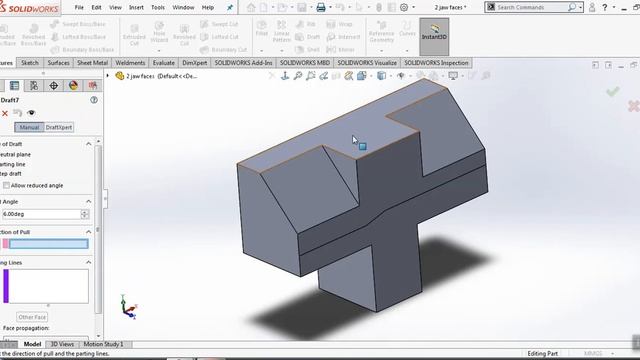Collapse the Parting Lines section
This screenshot has height=360, width=640.
coord(89,262)
